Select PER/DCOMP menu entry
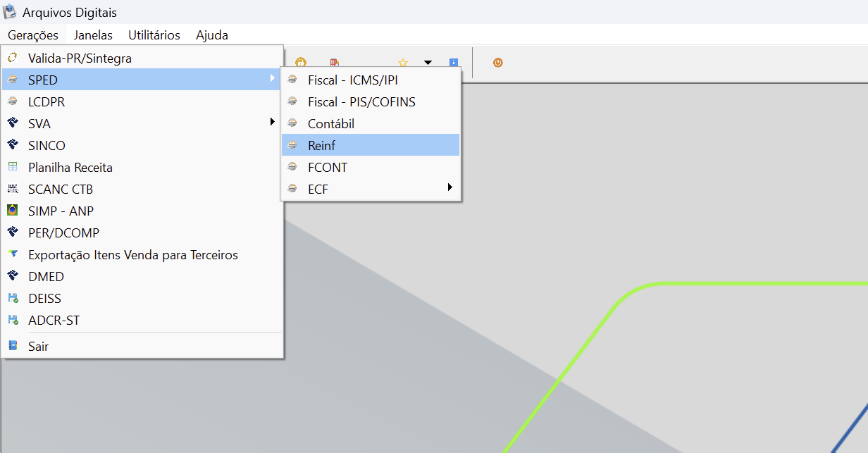This screenshot has width=868, height=453. (142, 232)
